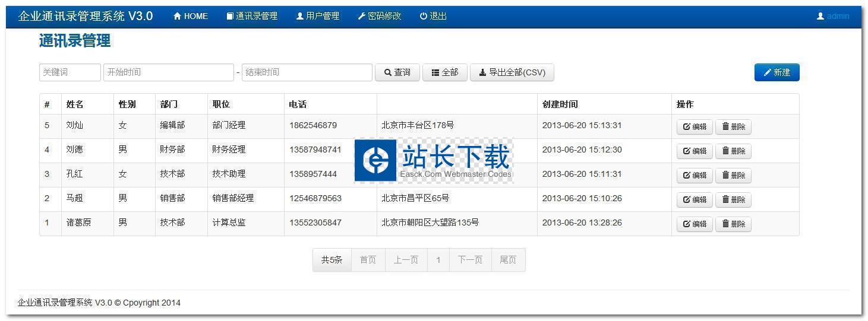Edit the record for 刘灿
Image resolution: width=868 pixels, height=321 pixels.
click(695, 126)
